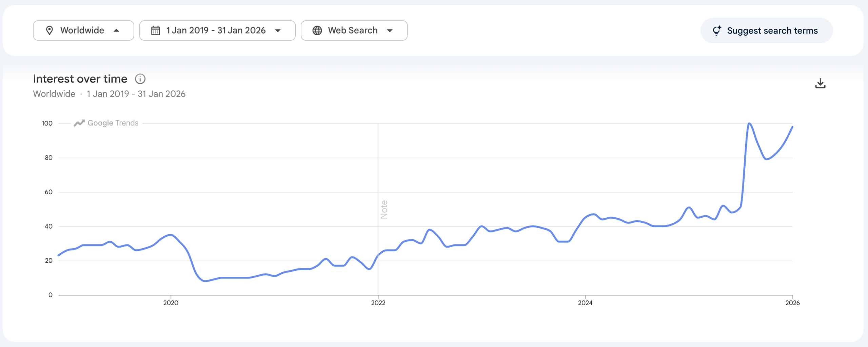Screen dimensions: 868x347
Task: Open the Interest over time info icon
Action: click(x=140, y=79)
